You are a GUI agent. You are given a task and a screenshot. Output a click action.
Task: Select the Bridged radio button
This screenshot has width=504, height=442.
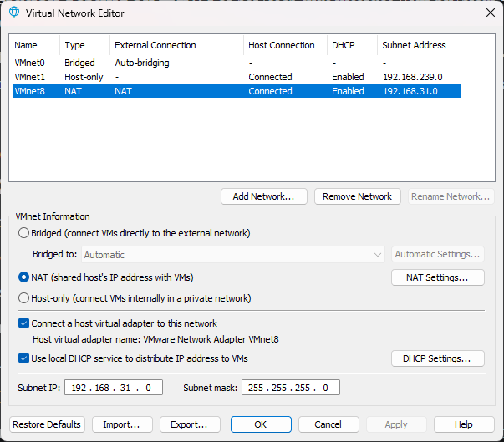(x=24, y=233)
